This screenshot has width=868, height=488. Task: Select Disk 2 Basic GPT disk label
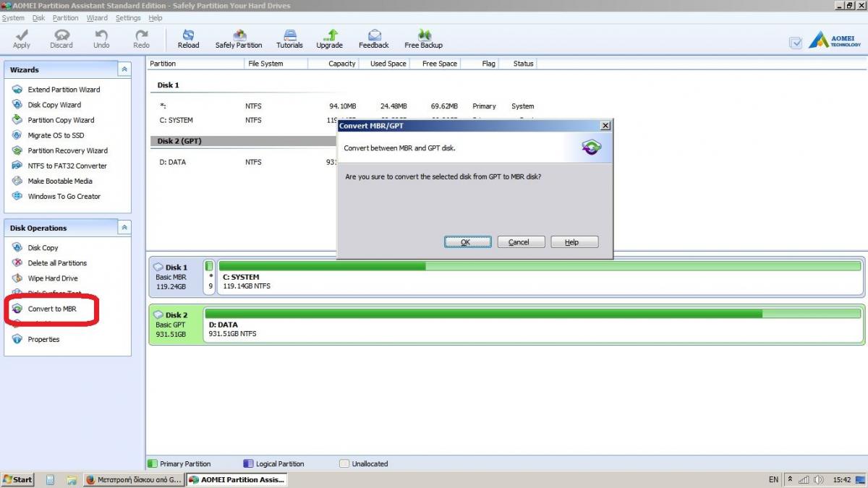[x=174, y=325]
